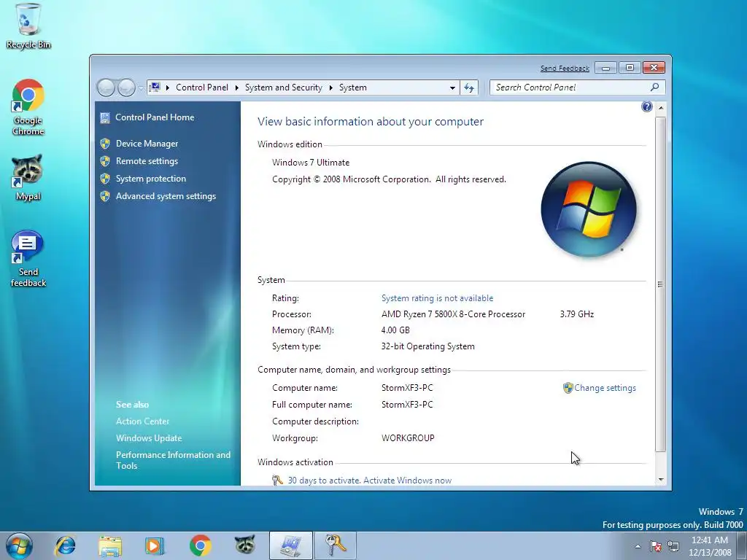This screenshot has height=560, width=747.
Task: Select the 4.00 GB memory value
Action: tap(395, 330)
